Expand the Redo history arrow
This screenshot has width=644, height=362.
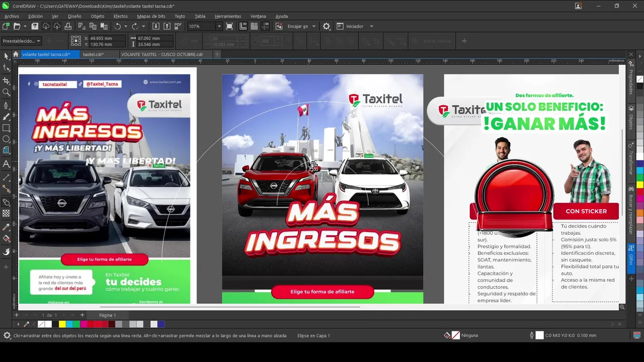coord(143,26)
